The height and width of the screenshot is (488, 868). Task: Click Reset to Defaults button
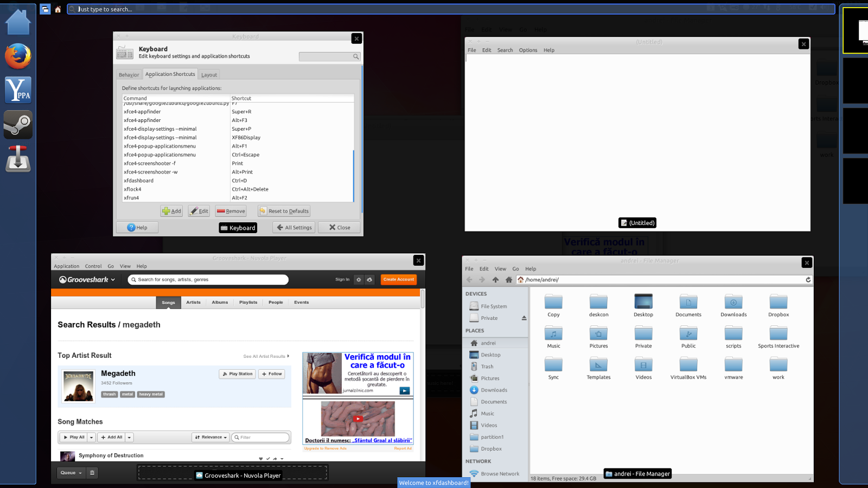coord(284,211)
